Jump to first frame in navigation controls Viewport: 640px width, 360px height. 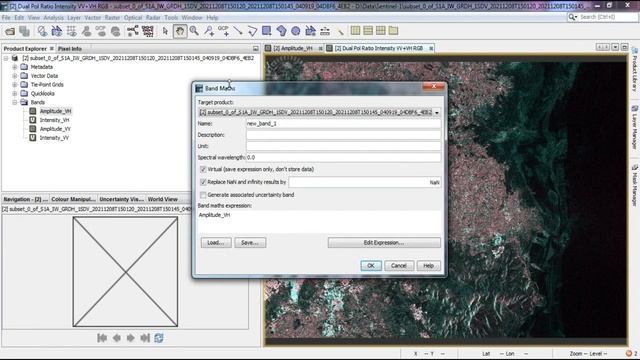[102, 338]
